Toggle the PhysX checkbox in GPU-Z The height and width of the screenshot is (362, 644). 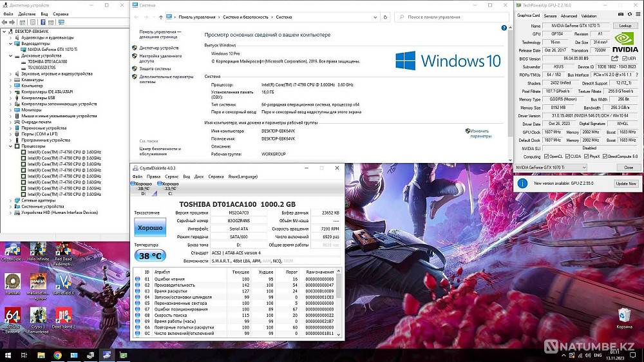[x=586, y=157]
